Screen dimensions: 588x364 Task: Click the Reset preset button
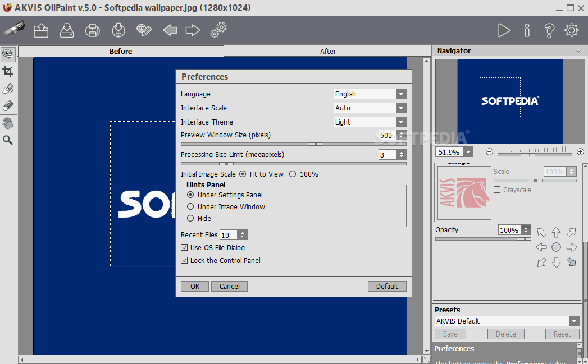click(562, 334)
